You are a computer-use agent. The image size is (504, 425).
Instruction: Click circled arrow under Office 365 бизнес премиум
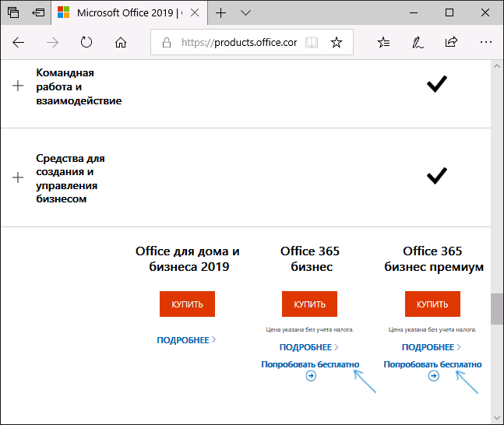pos(434,375)
